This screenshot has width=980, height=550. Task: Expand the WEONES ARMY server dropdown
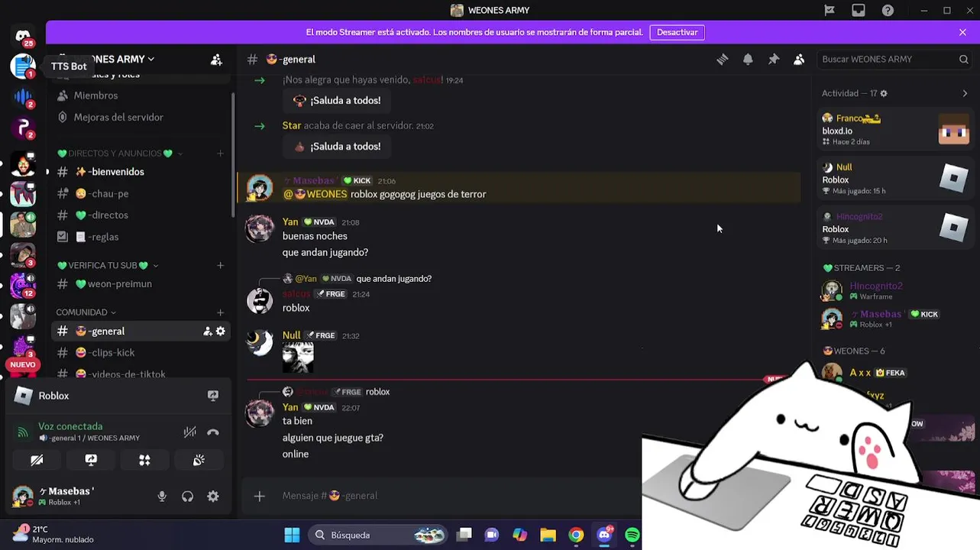(x=106, y=59)
